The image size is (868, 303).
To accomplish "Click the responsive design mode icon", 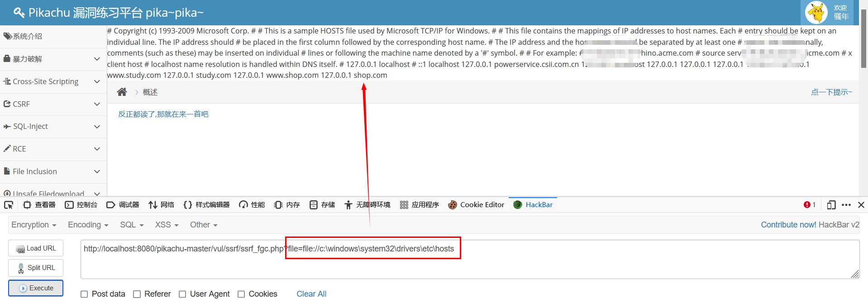I will tap(831, 205).
